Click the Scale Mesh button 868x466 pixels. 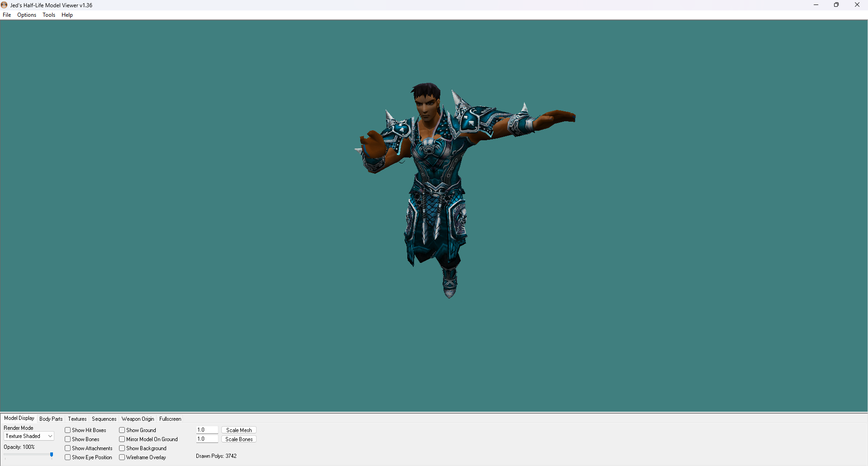coord(239,430)
